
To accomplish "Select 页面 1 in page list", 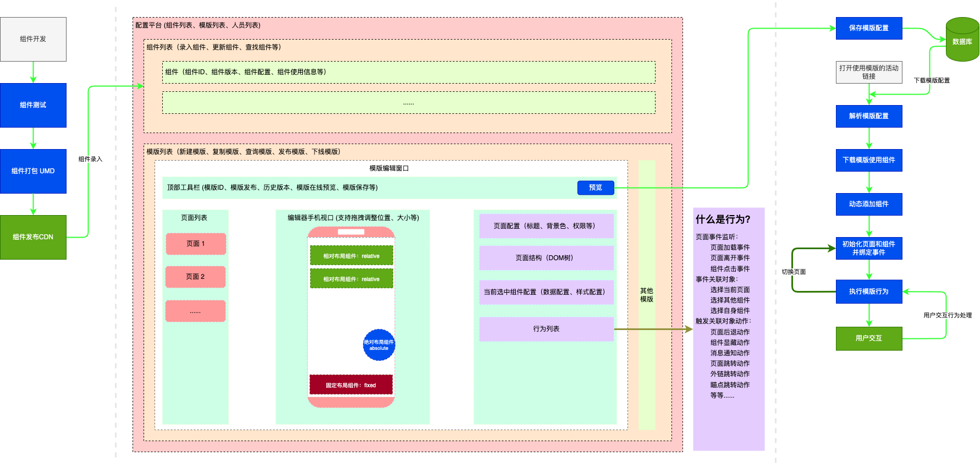I will click(x=195, y=244).
